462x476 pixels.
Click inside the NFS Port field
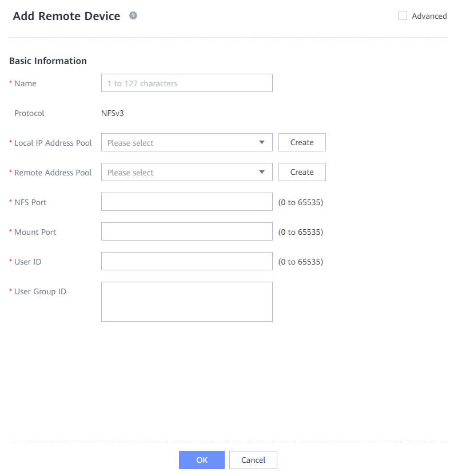186,202
